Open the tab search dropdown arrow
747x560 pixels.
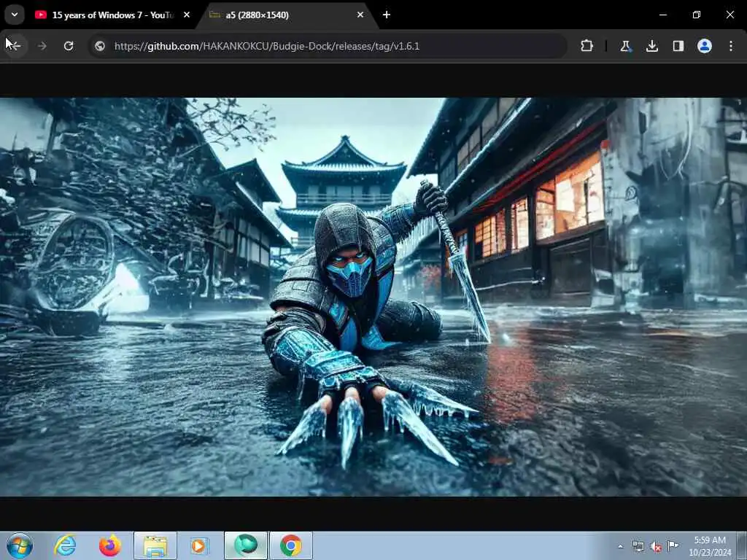(x=15, y=15)
